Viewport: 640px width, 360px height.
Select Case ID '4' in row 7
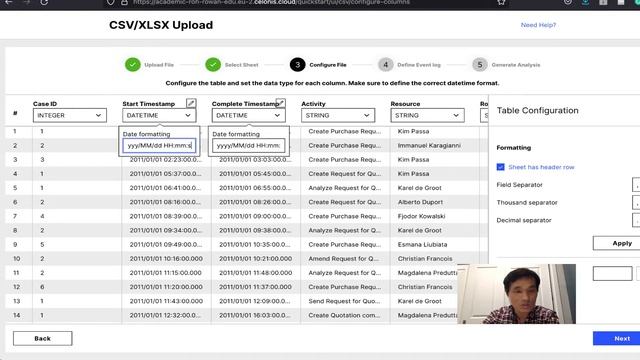(x=42, y=216)
